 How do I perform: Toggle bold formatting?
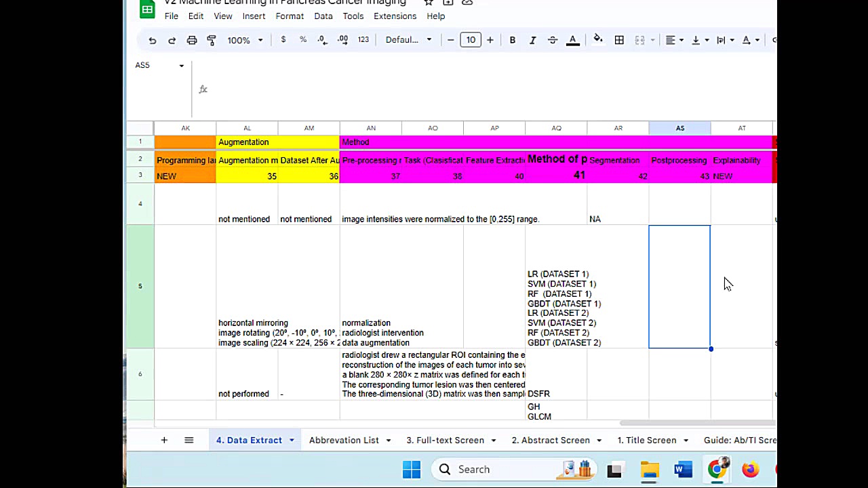(x=513, y=40)
